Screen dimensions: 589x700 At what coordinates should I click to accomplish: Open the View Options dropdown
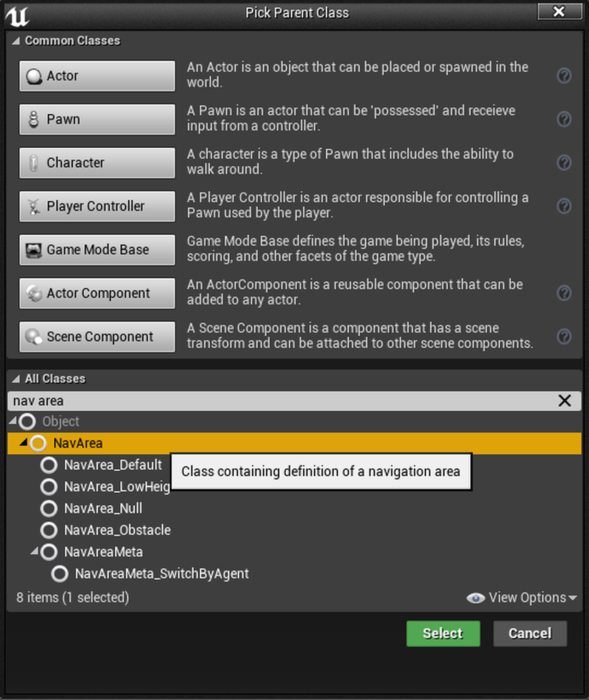pyautogui.click(x=522, y=598)
